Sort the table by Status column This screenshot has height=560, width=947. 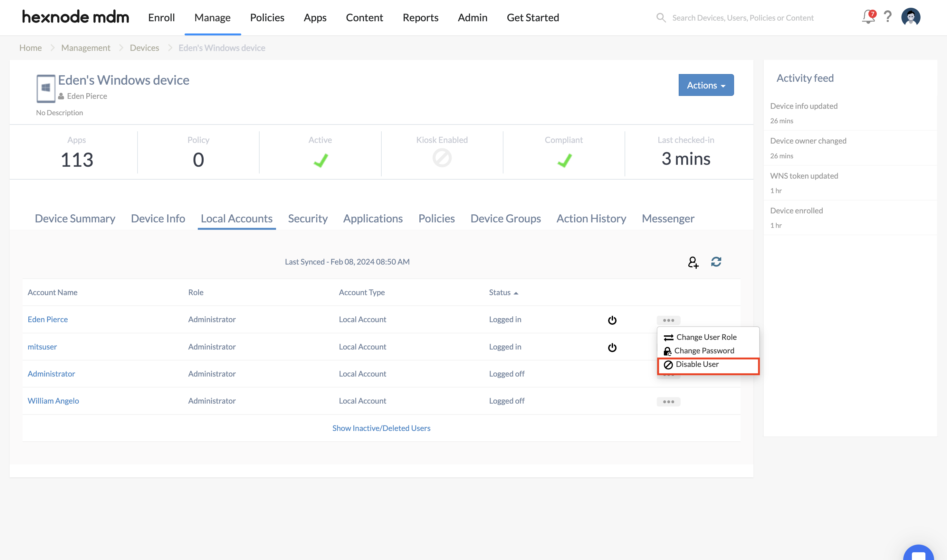[x=503, y=293]
